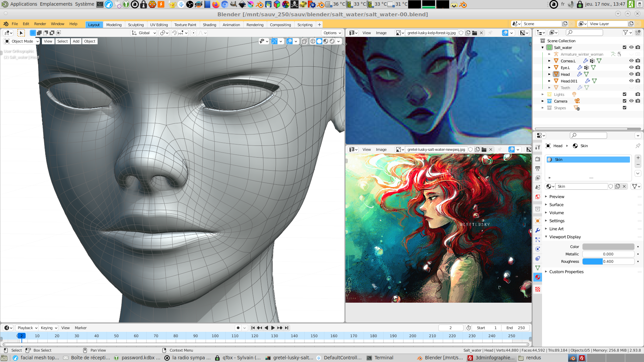
Task: Open kelp-forest image file browser icon
Action: [x=475, y=33]
